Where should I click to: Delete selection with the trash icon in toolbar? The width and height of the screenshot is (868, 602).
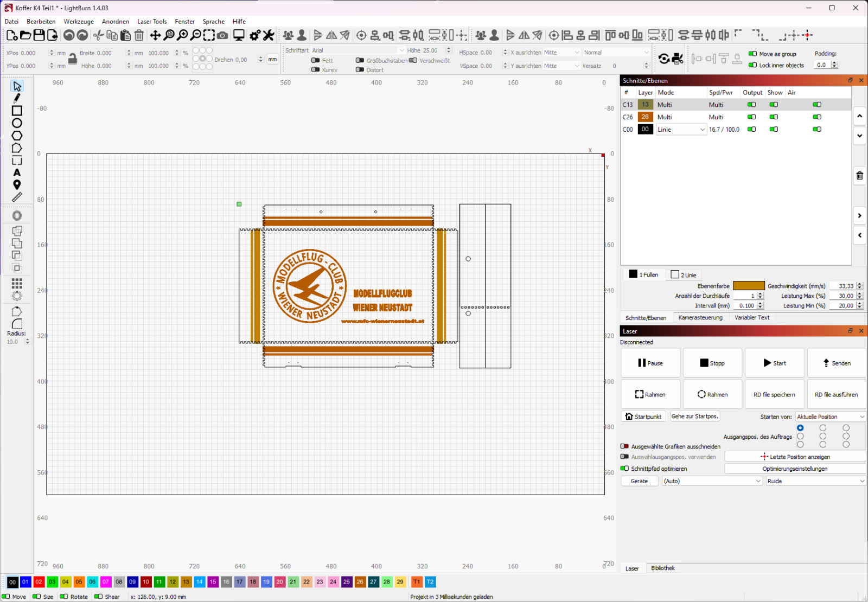(139, 35)
